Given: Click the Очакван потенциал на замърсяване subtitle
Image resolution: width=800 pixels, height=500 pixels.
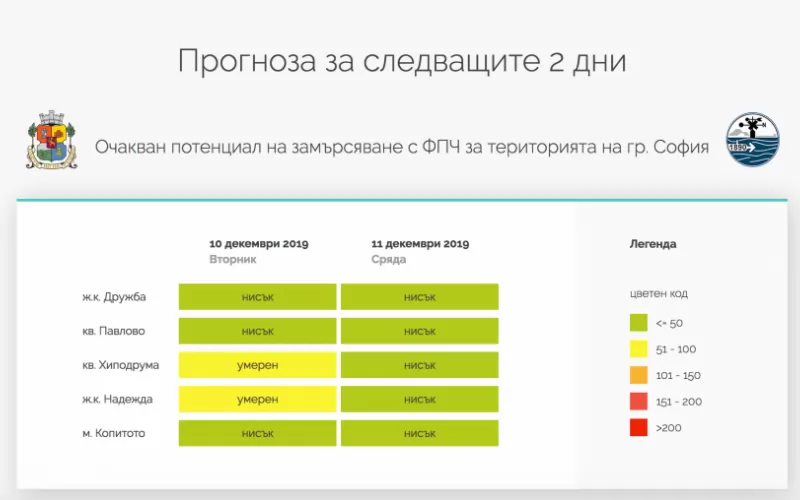Looking at the screenshot, I should coord(402,147).
